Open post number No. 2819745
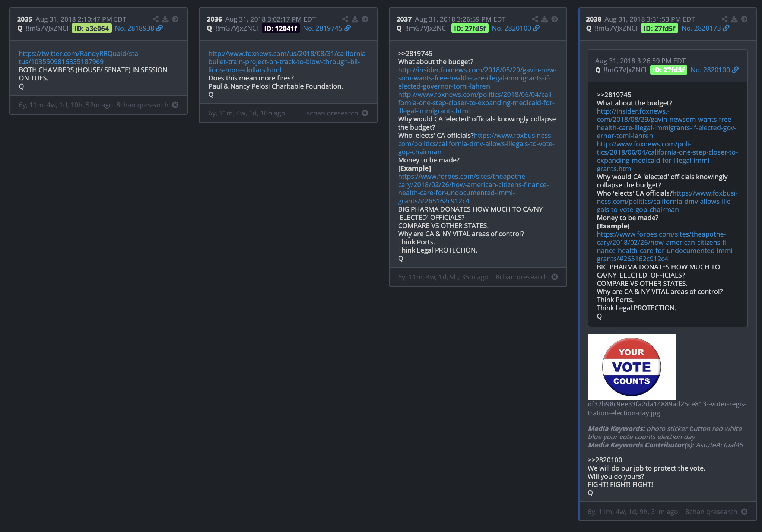 point(323,28)
